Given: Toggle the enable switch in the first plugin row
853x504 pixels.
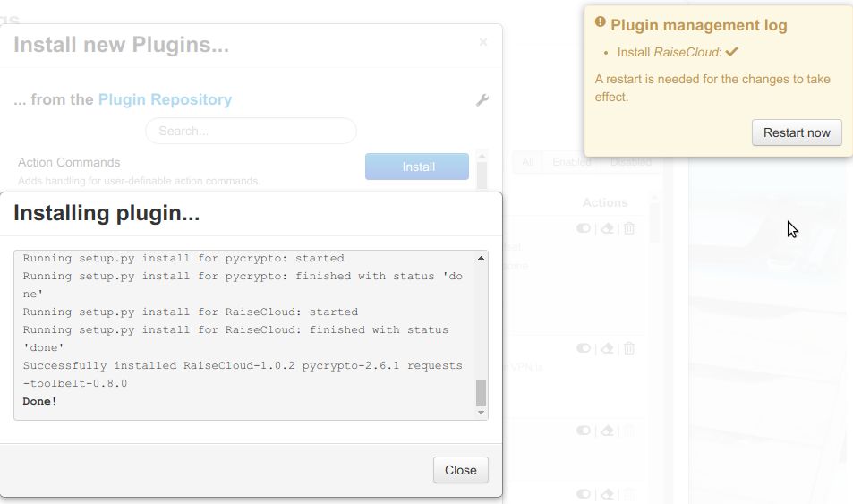Looking at the screenshot, I should [584, 228].
